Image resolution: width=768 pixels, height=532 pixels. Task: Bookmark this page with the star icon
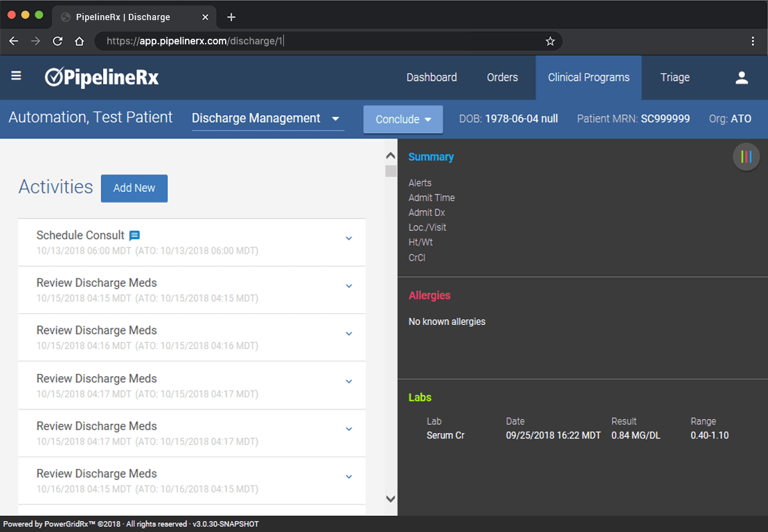tap(550, 42)
